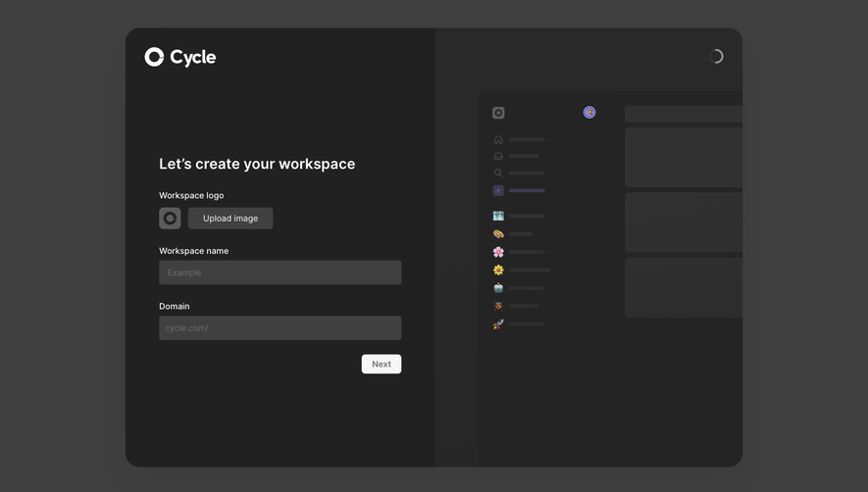The width and height of the screenshot is (868, 492).
Task: Click the purple plus icon in the preview sidebar
Action: coord(498,190)
